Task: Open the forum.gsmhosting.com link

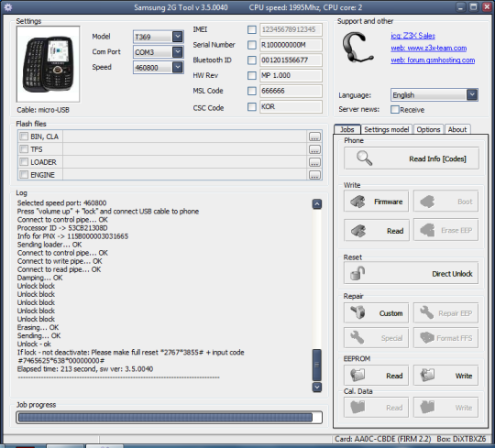Action: tap(433, 60)
